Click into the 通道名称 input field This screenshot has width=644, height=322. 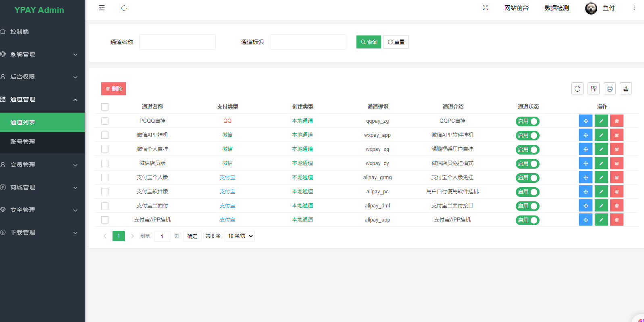click(177, 42)
